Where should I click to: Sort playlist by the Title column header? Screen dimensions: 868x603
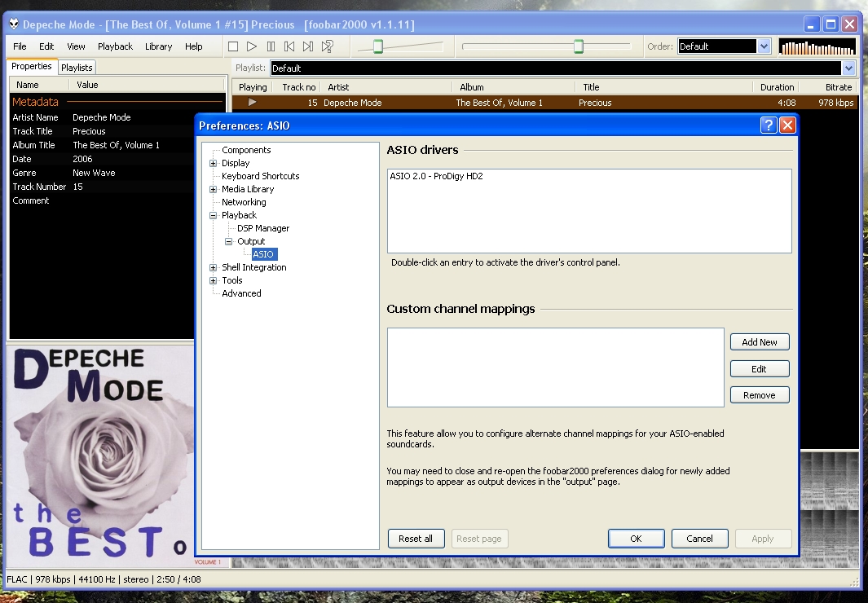coord(664,87)
